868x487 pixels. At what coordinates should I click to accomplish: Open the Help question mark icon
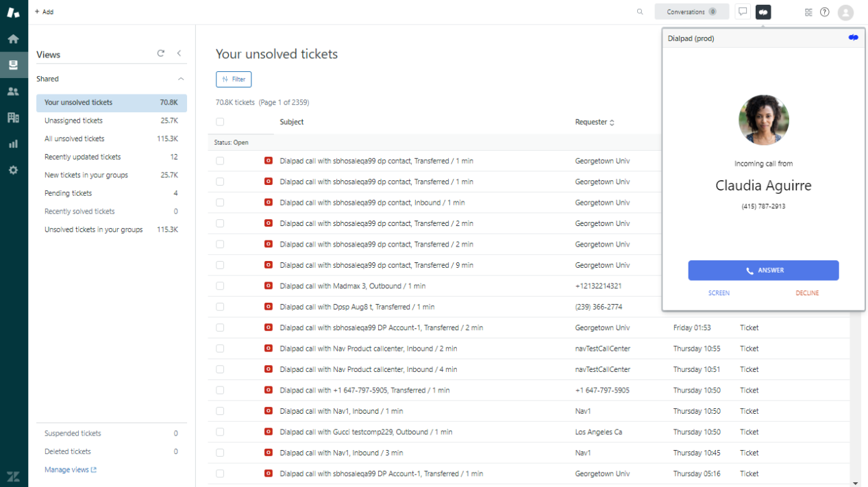[x=825, y=12]
